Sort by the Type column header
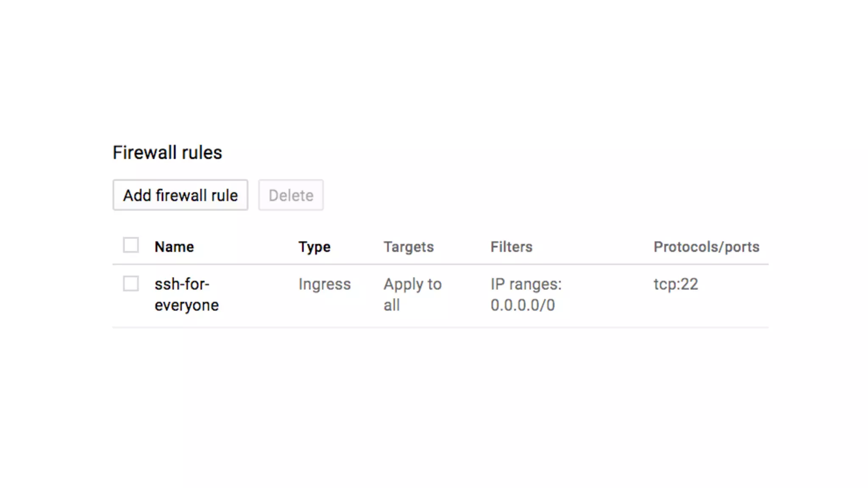The width and height of the screenshot is (868, 488). tap(314, 247)
